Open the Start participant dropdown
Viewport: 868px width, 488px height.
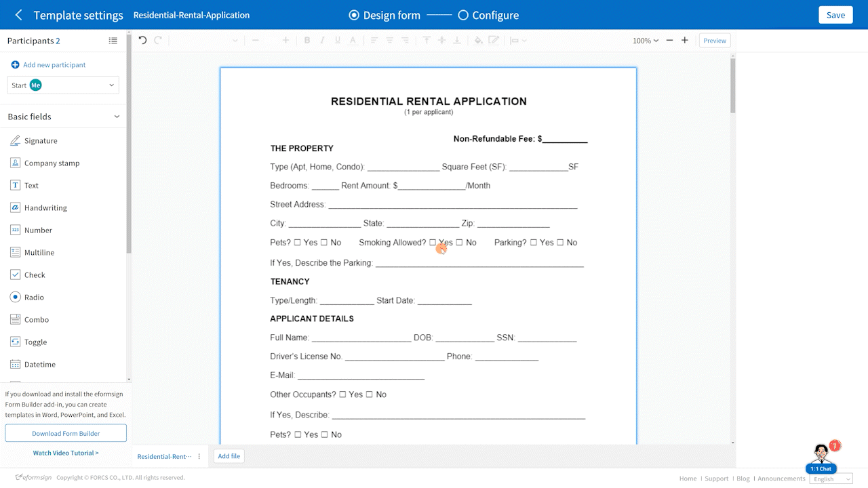(x=63, y=85)
